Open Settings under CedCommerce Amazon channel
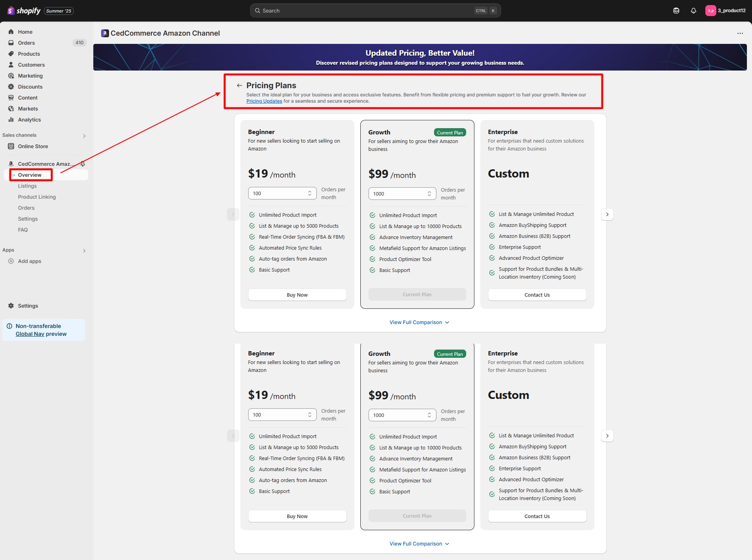 pos(28,219)
